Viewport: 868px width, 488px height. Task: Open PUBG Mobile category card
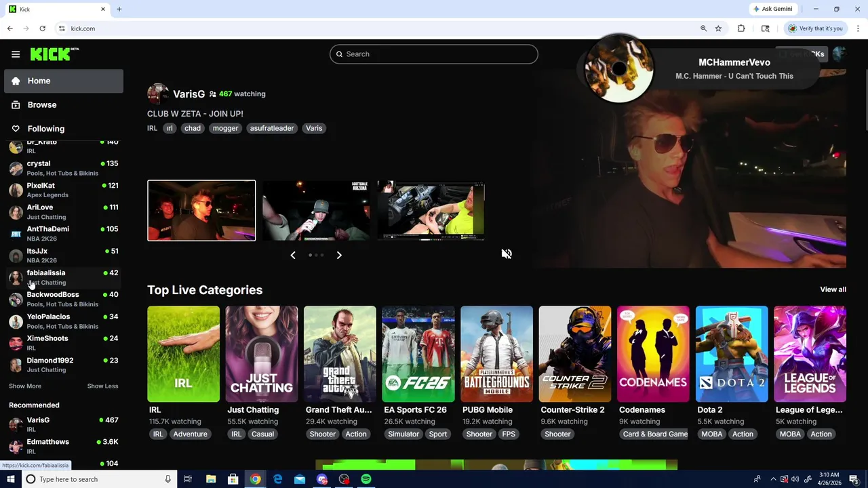pos(496,354)
